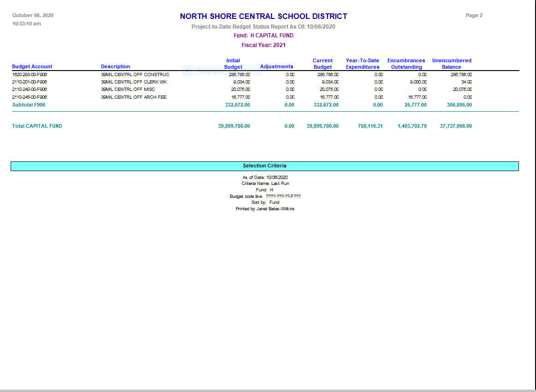Screen dimensions: 536x392
Task: Click 'Printed by Janet Bates-Wilkins' line
Action: point(265,209)
